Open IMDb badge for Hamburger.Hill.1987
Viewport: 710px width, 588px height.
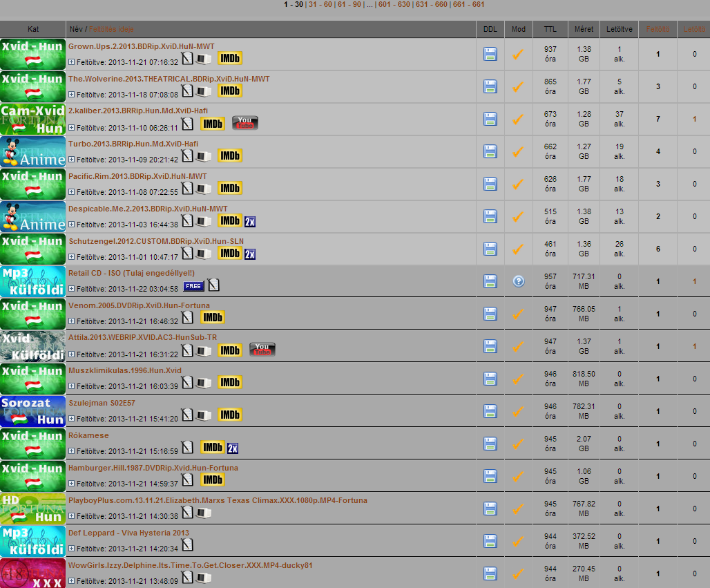213,480
